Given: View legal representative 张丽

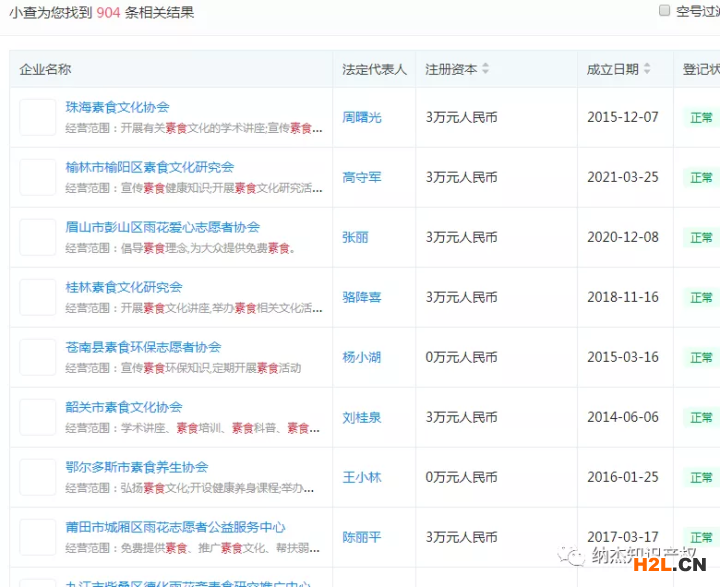Looking at the screenshot, I should [x=355, y=237].
